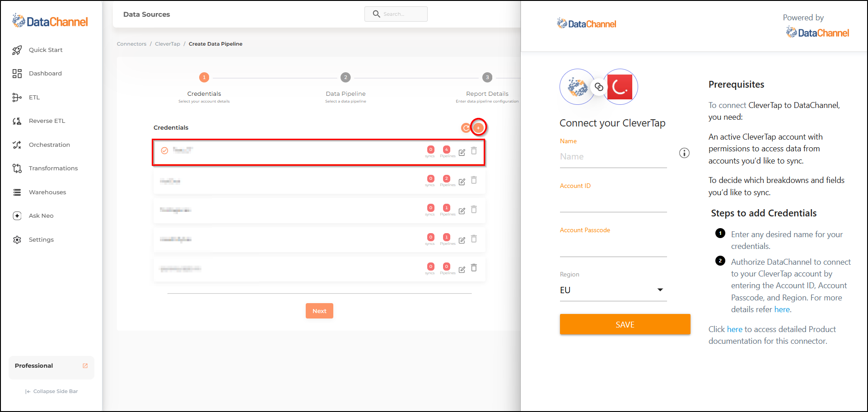Open Warehouses icon in sidebar
Image resolution: width=868 pixels, height=412 pixels.
17,192
